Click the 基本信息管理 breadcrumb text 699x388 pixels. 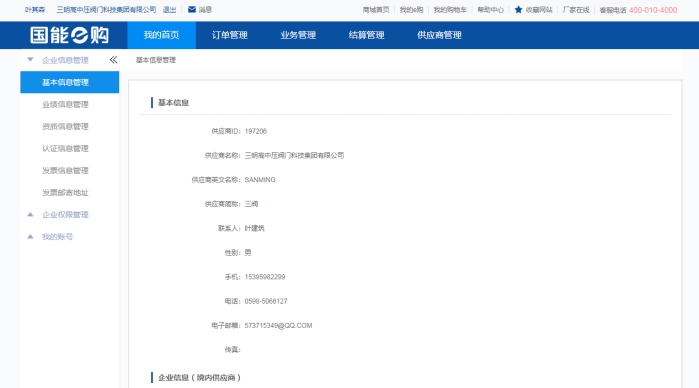coord(156,60)
